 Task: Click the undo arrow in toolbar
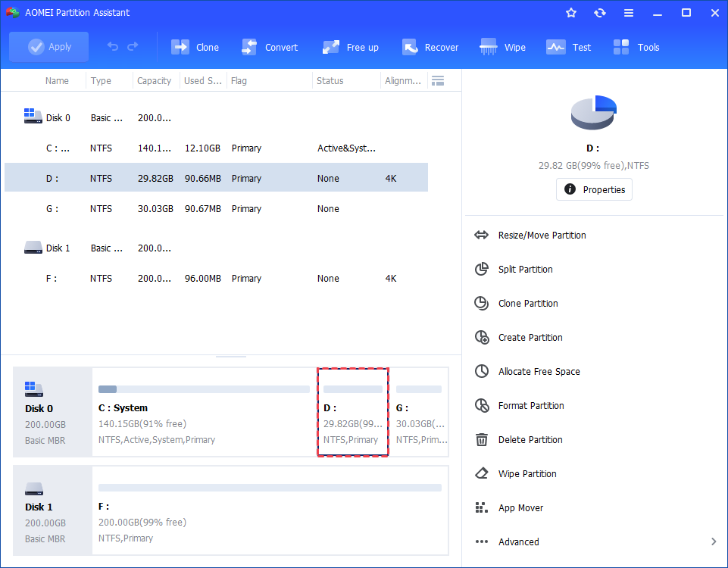[x=113, y=47]
